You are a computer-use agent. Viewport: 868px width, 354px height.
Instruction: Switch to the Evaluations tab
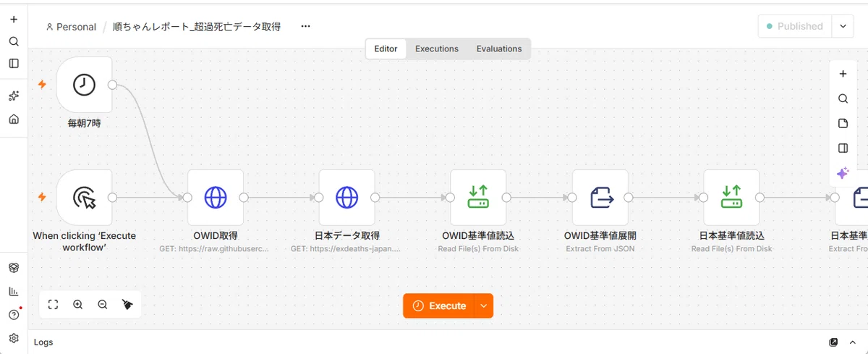[499, 49]
